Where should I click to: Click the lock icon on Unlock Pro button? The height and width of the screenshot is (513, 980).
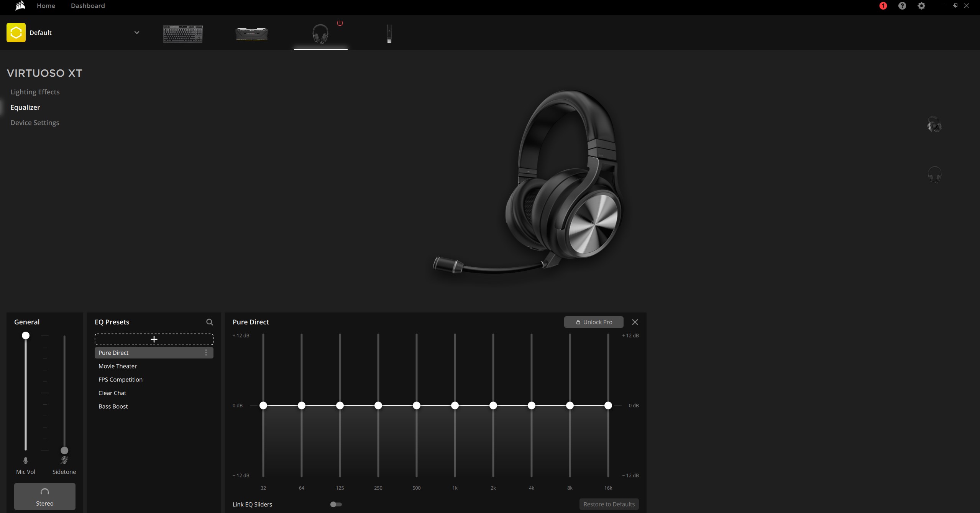[x=579, y=322]
